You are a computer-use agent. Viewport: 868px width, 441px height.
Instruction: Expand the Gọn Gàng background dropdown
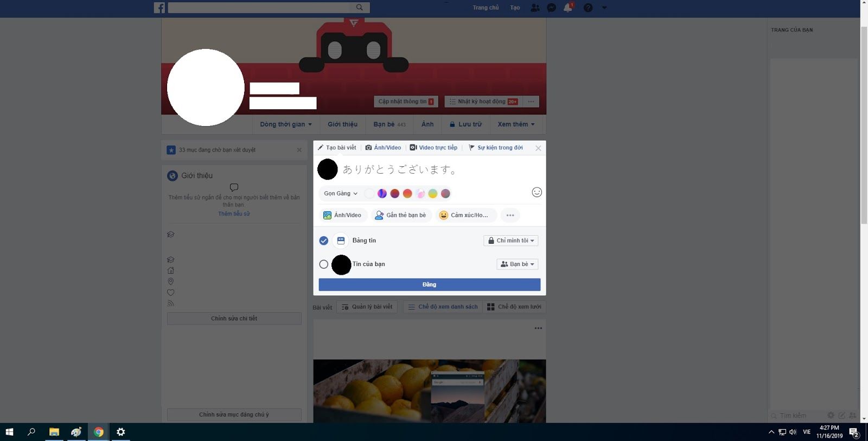341,193
